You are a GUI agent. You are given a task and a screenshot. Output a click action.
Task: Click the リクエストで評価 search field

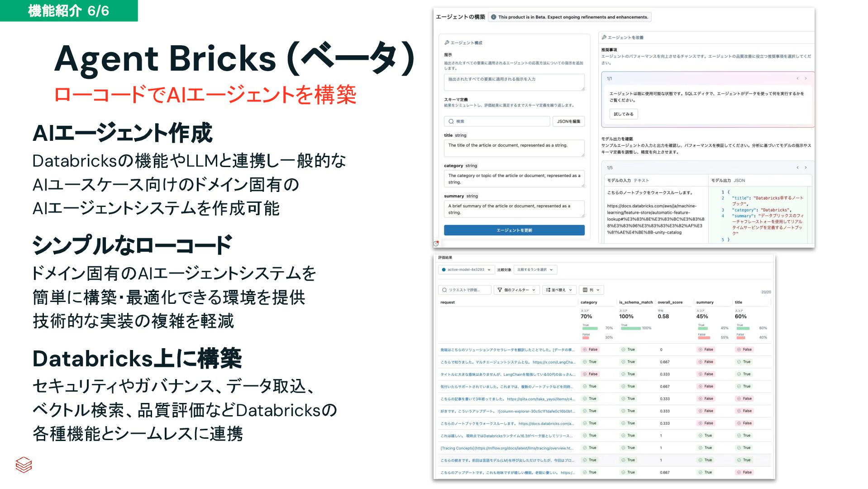click(465, 290)
